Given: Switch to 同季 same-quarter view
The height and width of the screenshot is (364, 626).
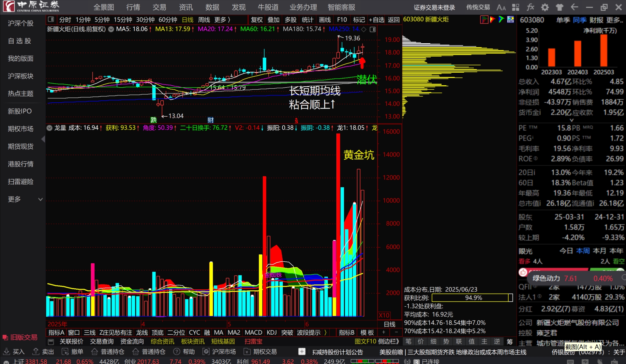Looking at the screenshot, I should pyautogui.click(x=579, y=20).
